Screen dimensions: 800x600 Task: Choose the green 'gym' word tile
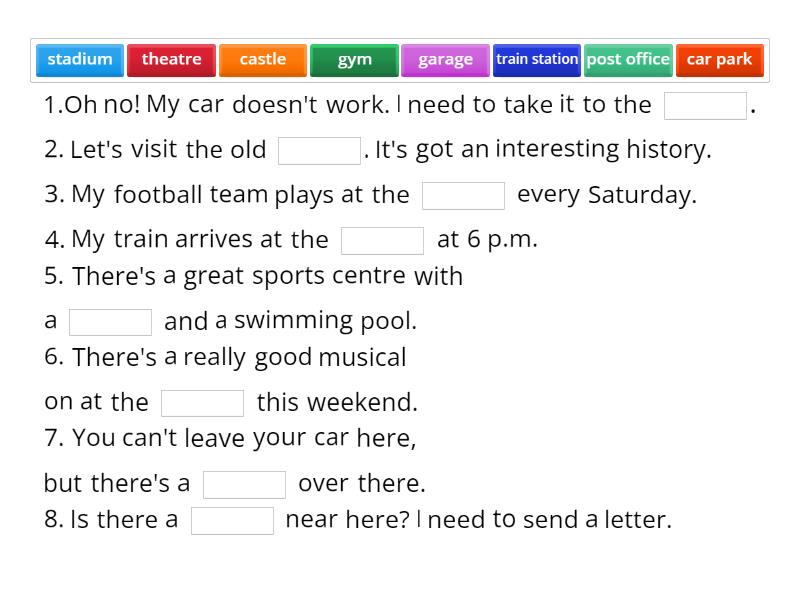[354, 60]
